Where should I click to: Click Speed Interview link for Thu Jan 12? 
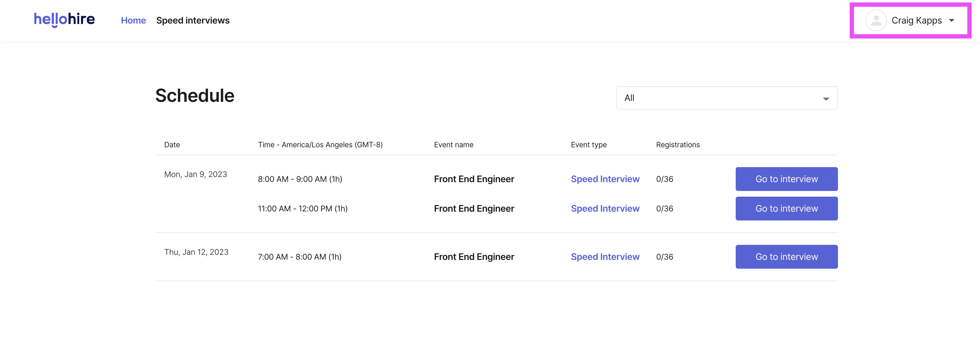tap(604, 257)
